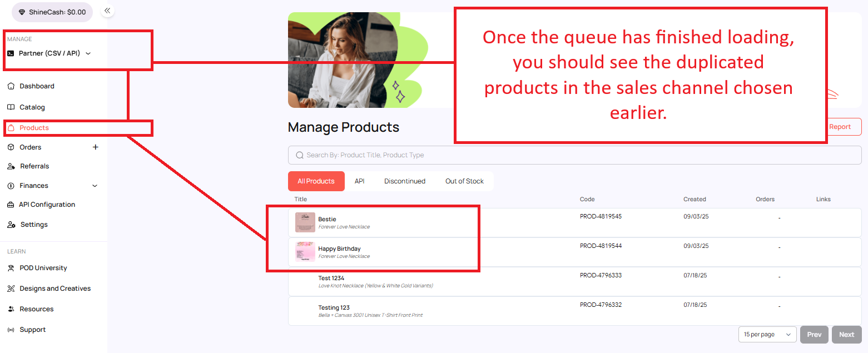The height and width of the screenshot is (353, 868).
Task: Click the Next pagination button
Action: click(x=846, y=335)
